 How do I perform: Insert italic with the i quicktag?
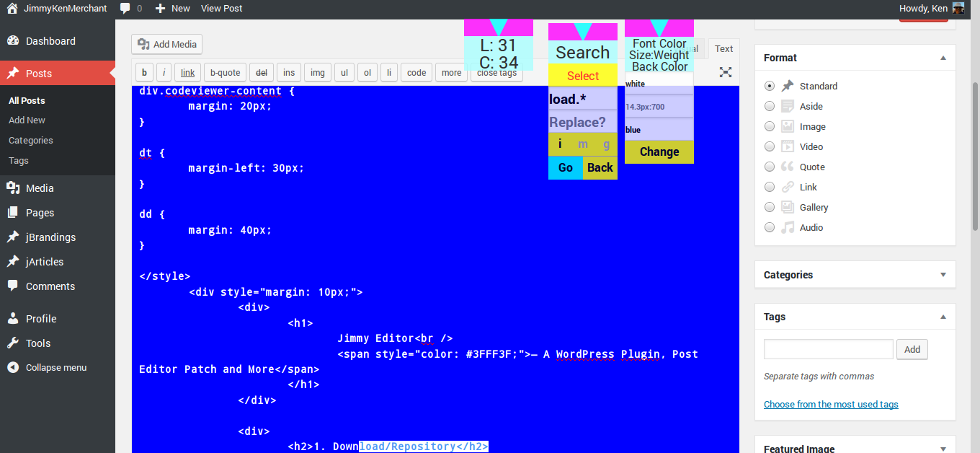(x=164, y=72)
